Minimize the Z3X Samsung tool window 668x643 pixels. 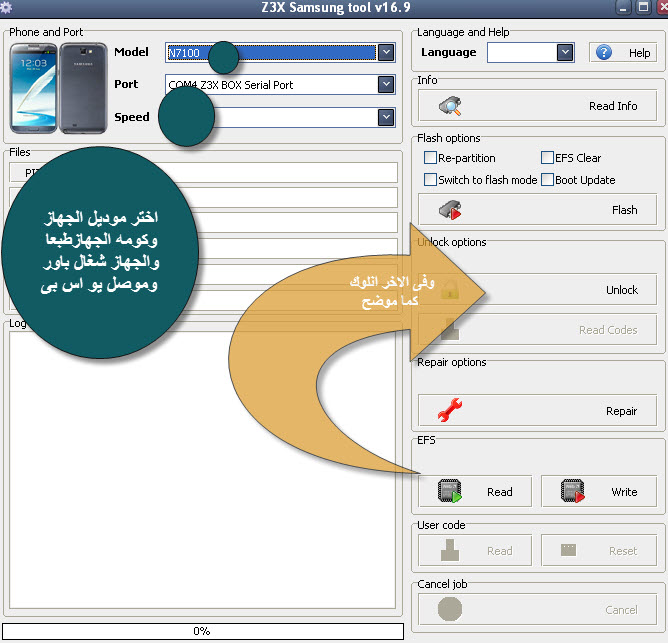click(x=623, y=7)
